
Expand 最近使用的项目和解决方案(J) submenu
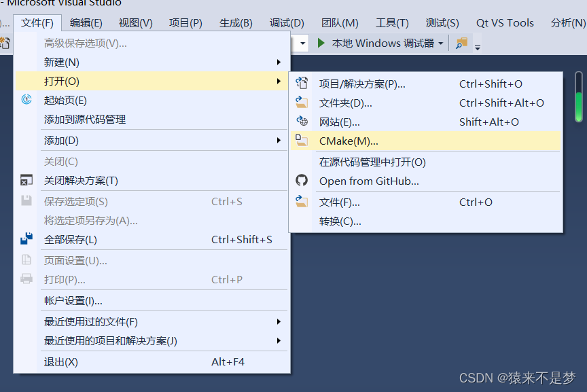tap(280, 341)
